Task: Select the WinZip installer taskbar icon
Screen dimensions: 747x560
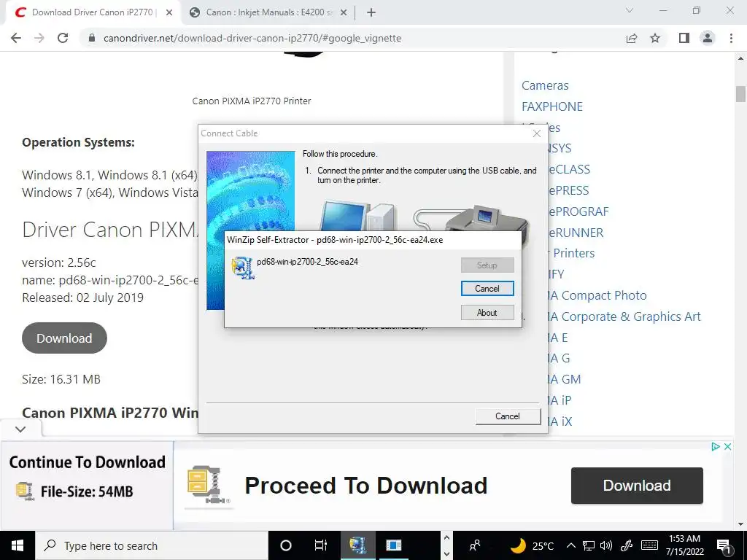Action: tap(357, 545)
